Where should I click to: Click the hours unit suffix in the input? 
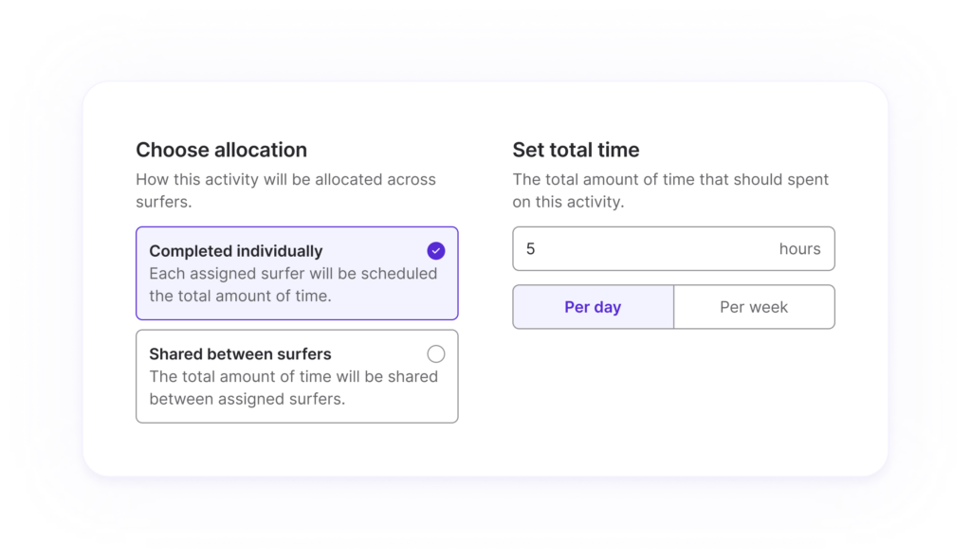click(800, 249)
